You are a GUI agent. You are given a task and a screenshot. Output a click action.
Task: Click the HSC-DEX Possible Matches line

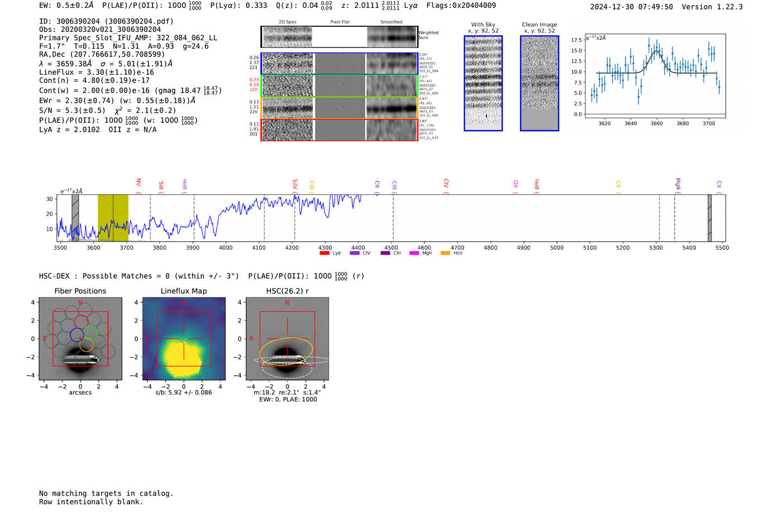tap(202, 276)
